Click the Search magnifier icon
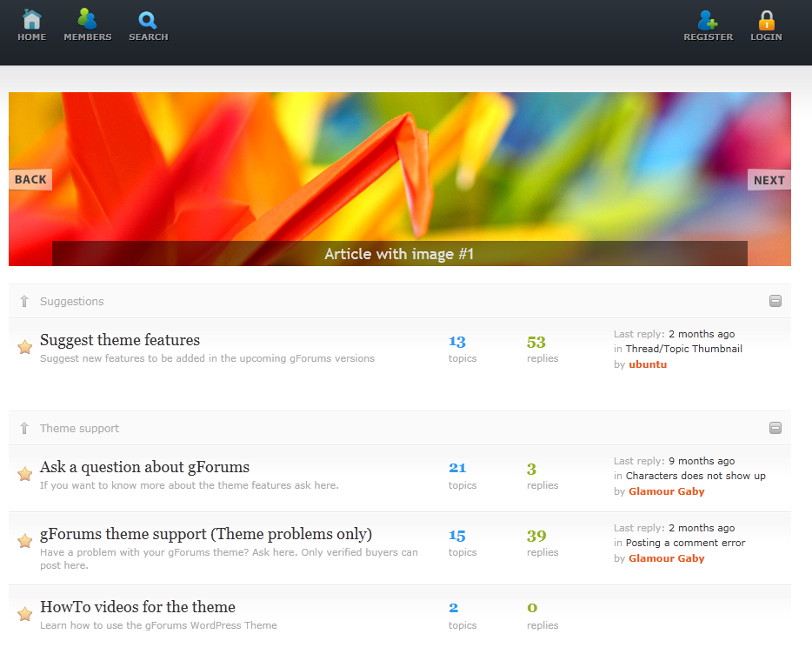This screenshot has height=654, width=812. click(148, 20)
